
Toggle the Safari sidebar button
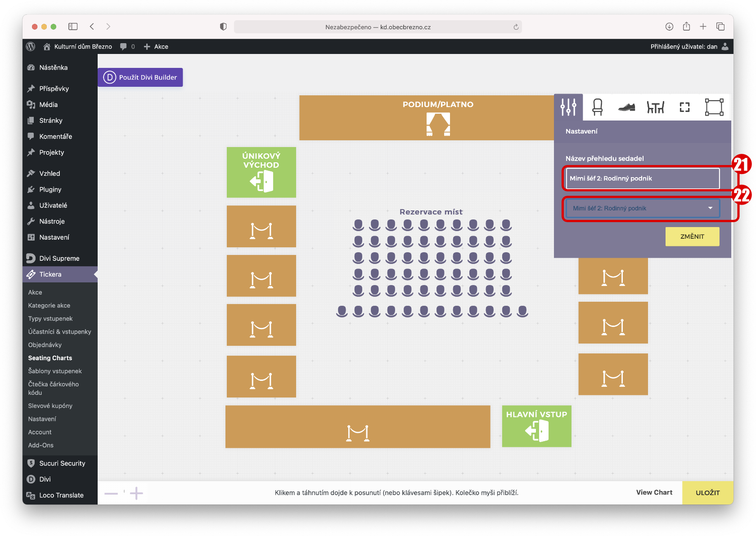pyautogui.click(x=73, y=27)
